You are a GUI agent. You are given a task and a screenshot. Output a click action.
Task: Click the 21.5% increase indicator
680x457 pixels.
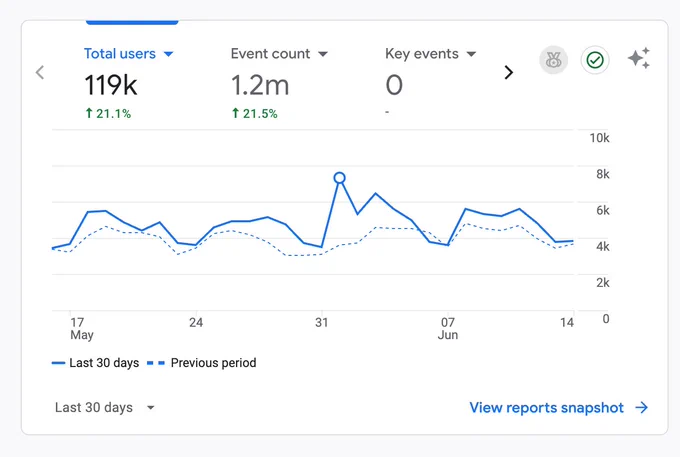pyautogui.click(x=254, y=114)
